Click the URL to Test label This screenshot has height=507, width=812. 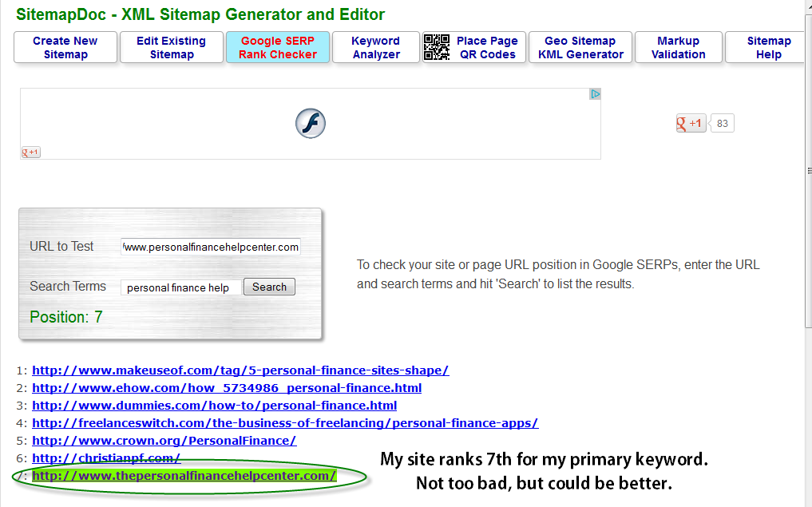click(61, 247)
